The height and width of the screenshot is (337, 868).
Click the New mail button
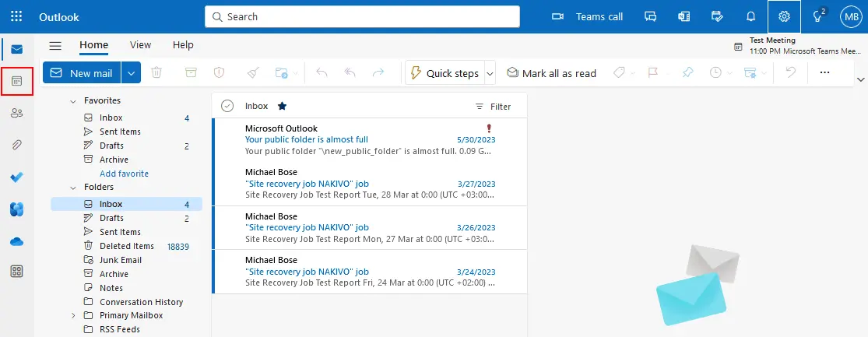pyautogui.click(x=82, y=73)
